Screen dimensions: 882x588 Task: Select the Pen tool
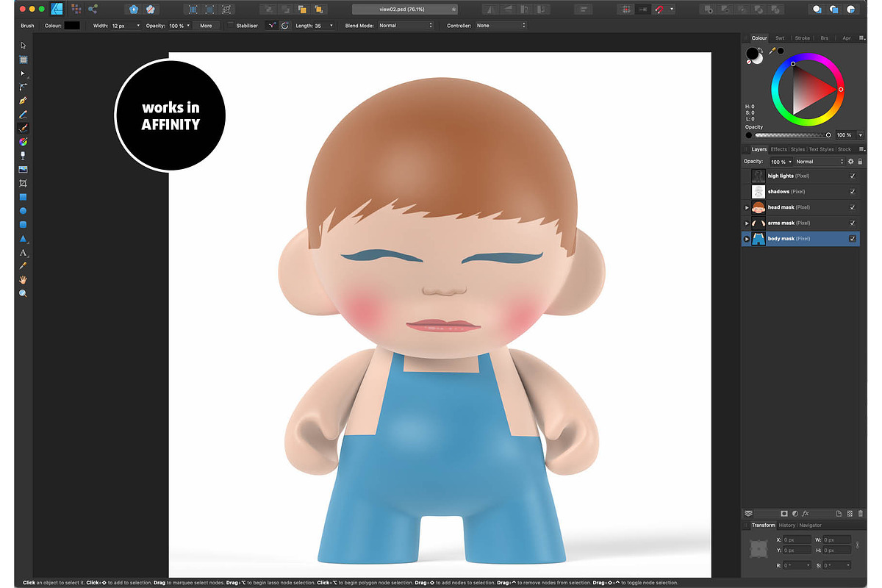[23, 101]
